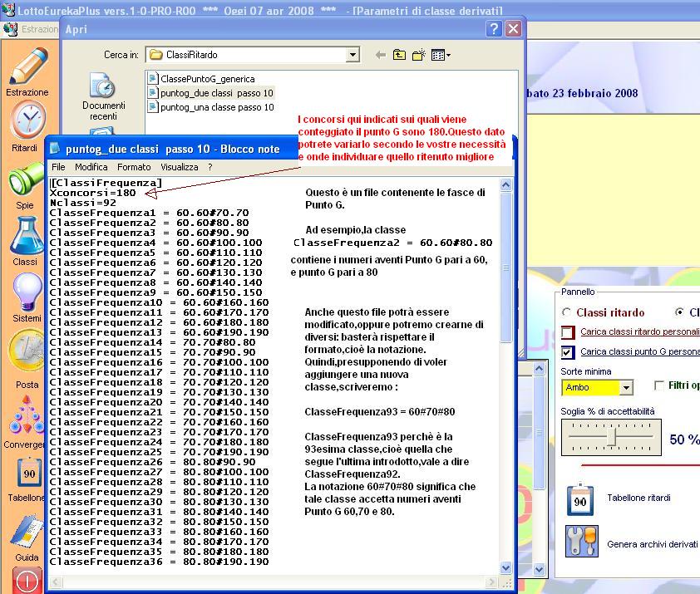Click the Documenti recenti shortcut
The image size is (700, 594).
103,96
